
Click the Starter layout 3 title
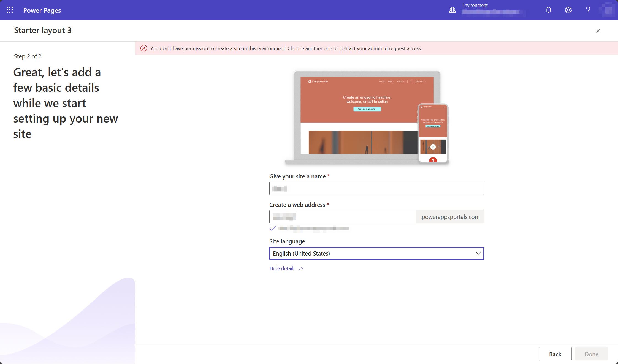(x=43, y=30)
